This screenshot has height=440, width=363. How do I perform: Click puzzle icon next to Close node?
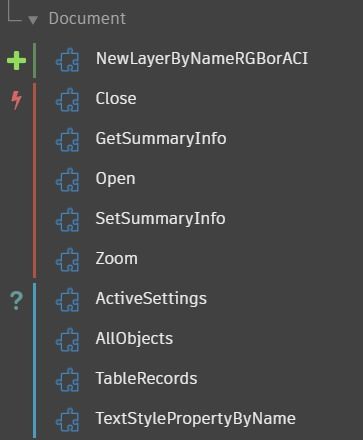click(68, 100)
